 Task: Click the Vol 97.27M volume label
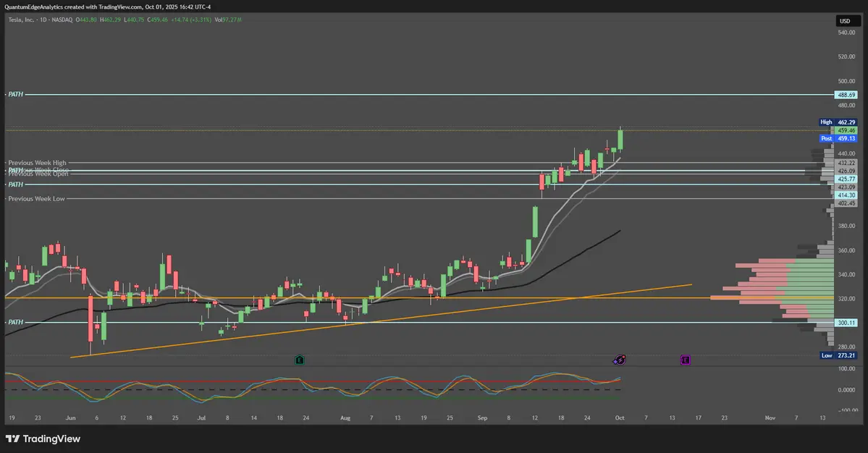[x=228, y=20]
